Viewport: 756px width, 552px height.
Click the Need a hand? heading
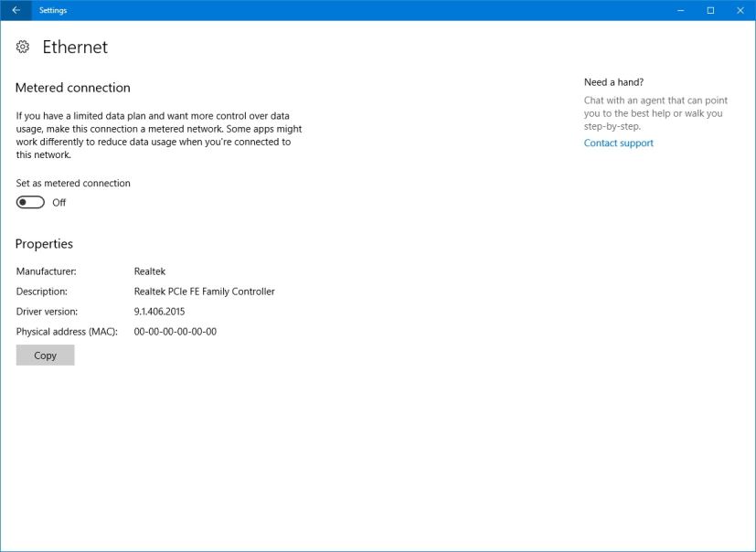(x=613, y=82)
